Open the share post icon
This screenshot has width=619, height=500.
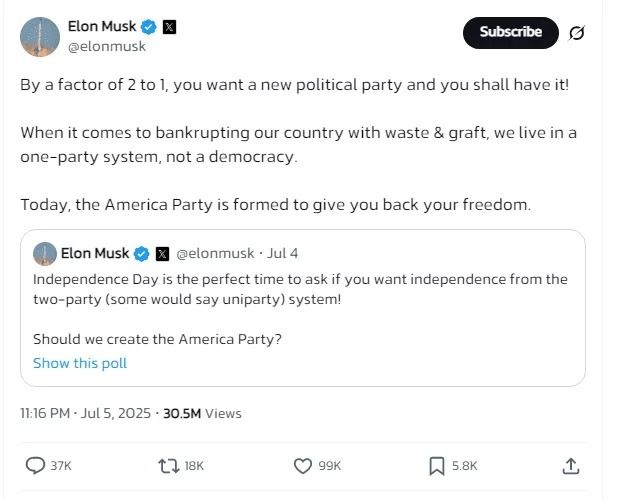click(571, 465)
